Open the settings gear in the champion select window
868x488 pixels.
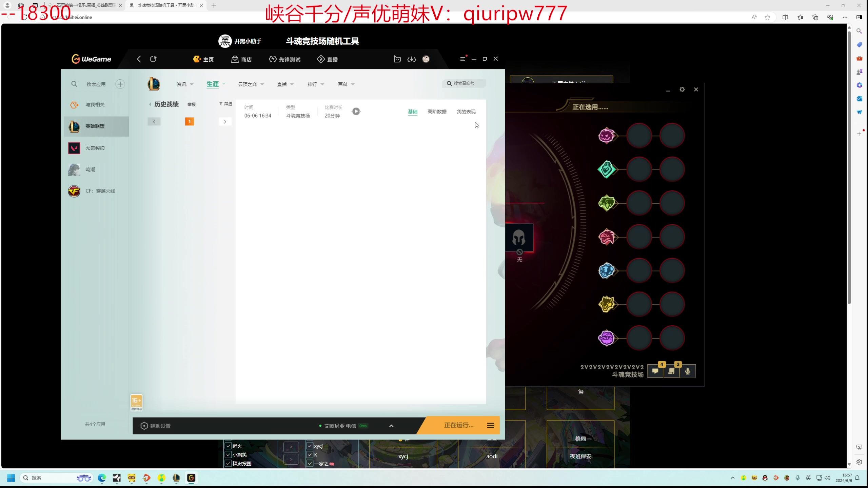click(682, 89)
